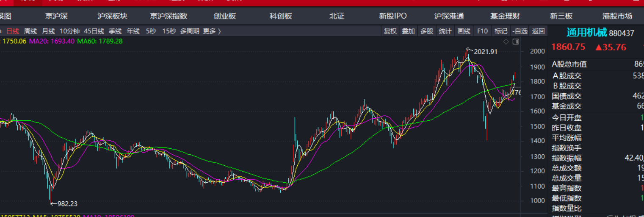Click the 返回 back button
The width and height of the screenshot is (644, 217).
(x=538, y=31)
